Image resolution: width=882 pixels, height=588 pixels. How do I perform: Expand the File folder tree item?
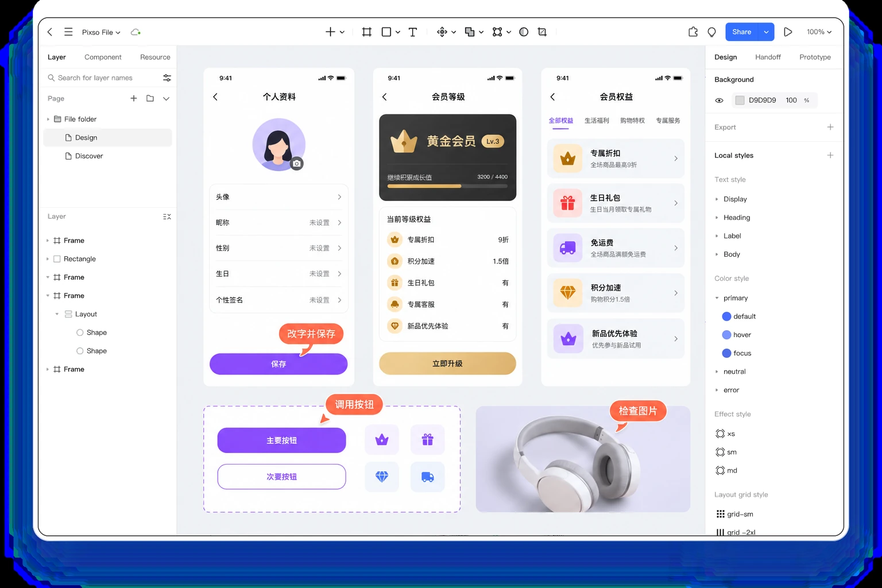click(x=48, y=119)
